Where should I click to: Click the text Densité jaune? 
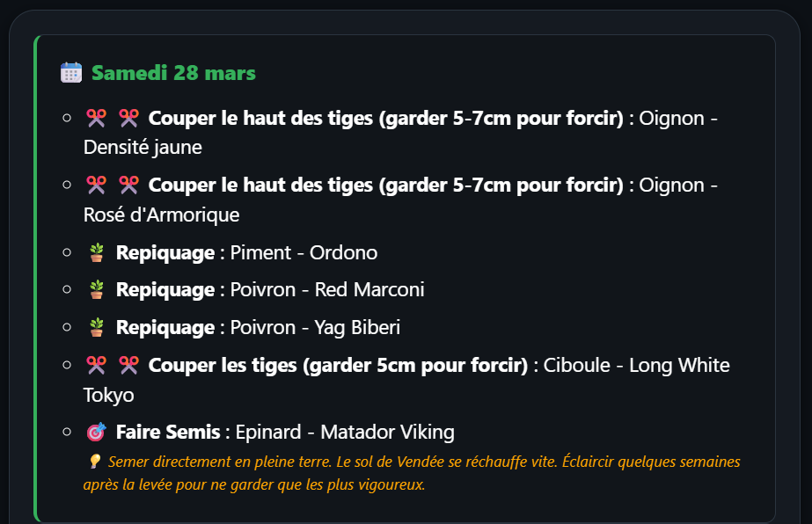[143, 147]
